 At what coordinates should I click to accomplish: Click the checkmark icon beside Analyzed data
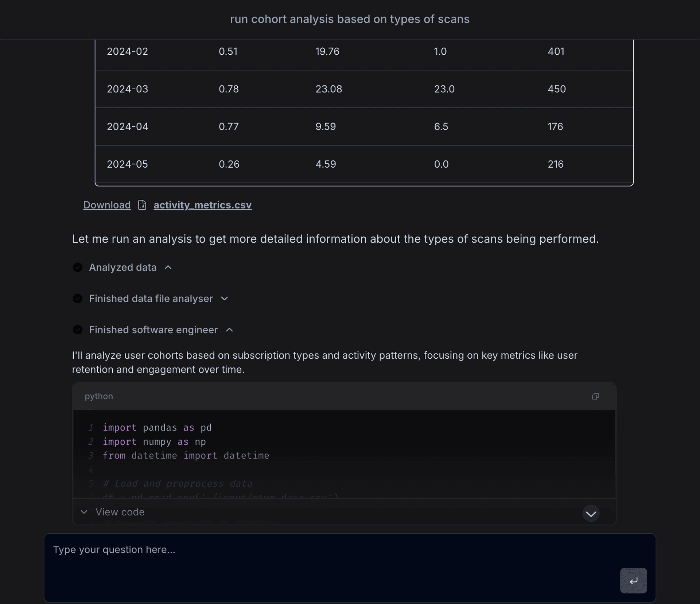click(x=78, y=267)
